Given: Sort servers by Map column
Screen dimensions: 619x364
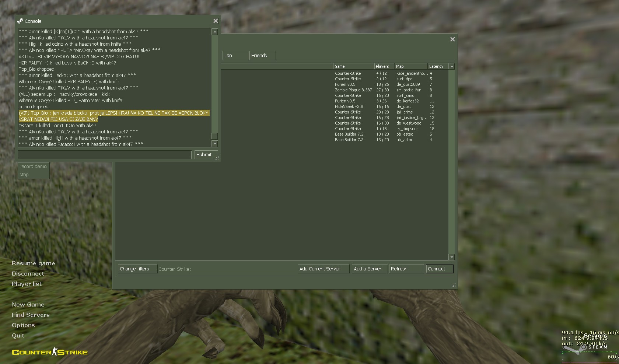Looking at the screenshot, I should coord(411,66).
